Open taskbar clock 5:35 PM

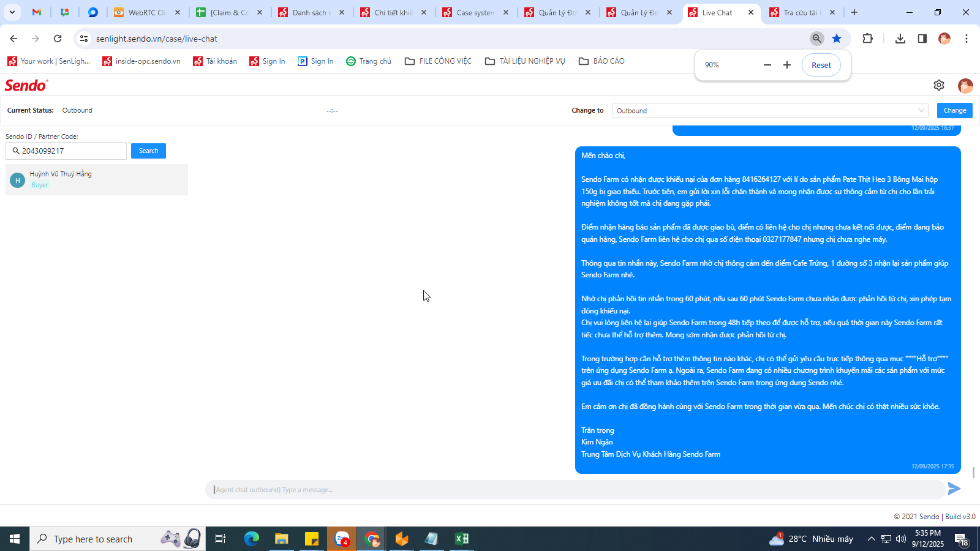click(928, 539)
